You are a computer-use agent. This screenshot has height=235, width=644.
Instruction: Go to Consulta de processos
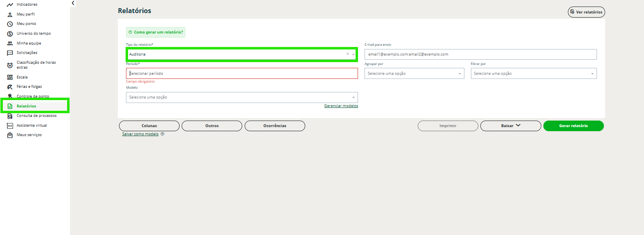[x=36, y=116]
